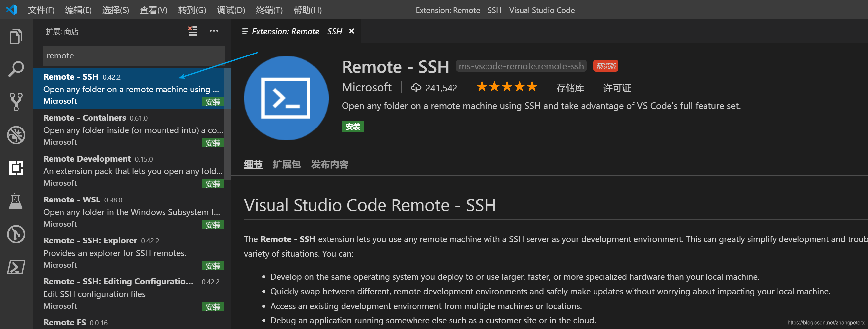Screen dimensions: 868x329
Task: Clear extensions search results icon
Action: tap(193, 31)
